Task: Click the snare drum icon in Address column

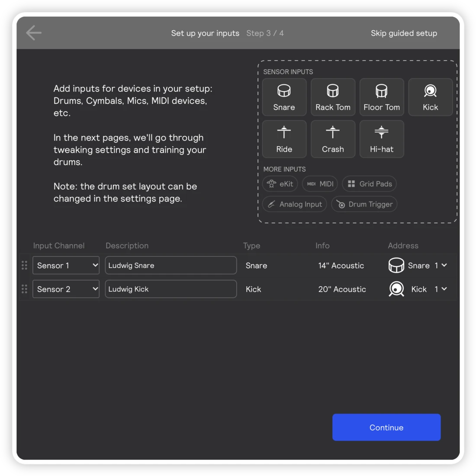Action: click(396, 265)
